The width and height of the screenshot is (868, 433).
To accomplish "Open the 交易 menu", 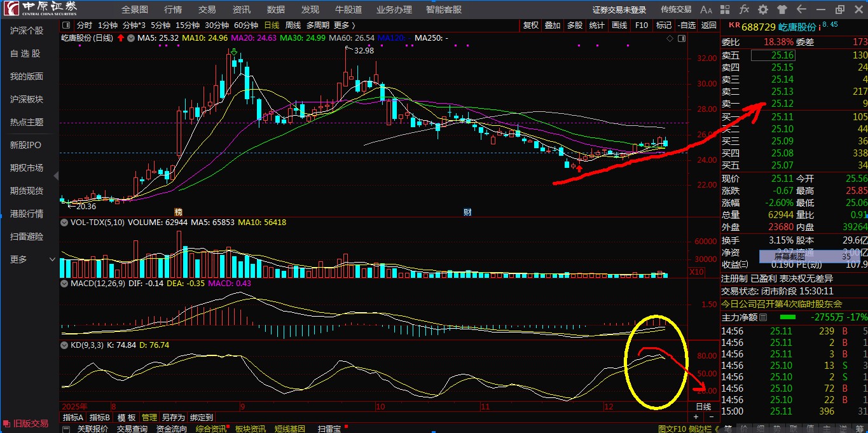I will [x=207, y=10].
